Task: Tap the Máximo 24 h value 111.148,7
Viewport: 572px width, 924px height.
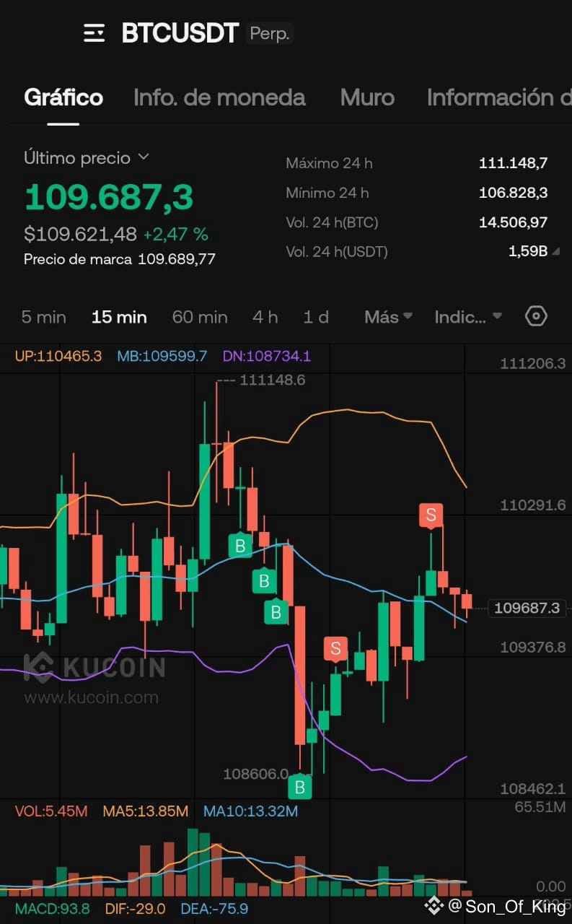Action: point(513,163)
